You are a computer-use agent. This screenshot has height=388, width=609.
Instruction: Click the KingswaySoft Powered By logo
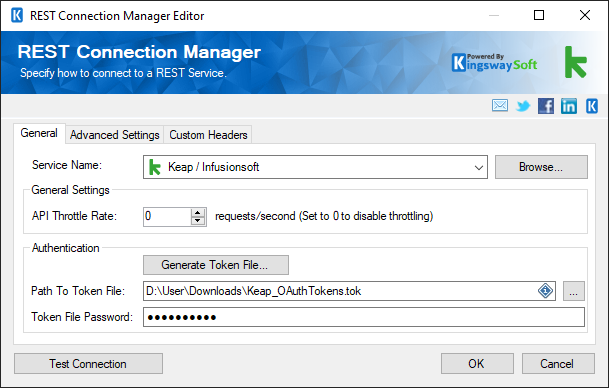[x=494, y=63]
